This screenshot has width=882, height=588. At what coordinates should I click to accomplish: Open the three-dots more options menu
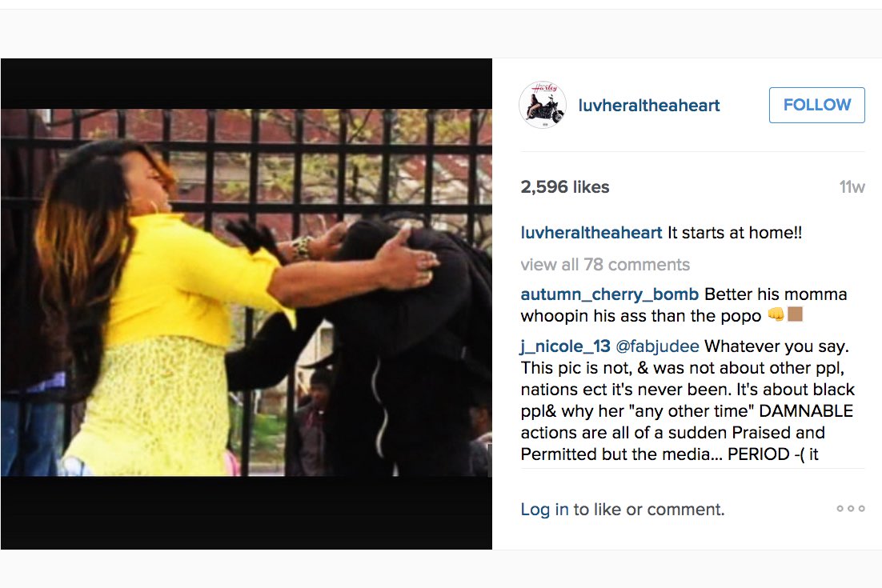[851, 509]
